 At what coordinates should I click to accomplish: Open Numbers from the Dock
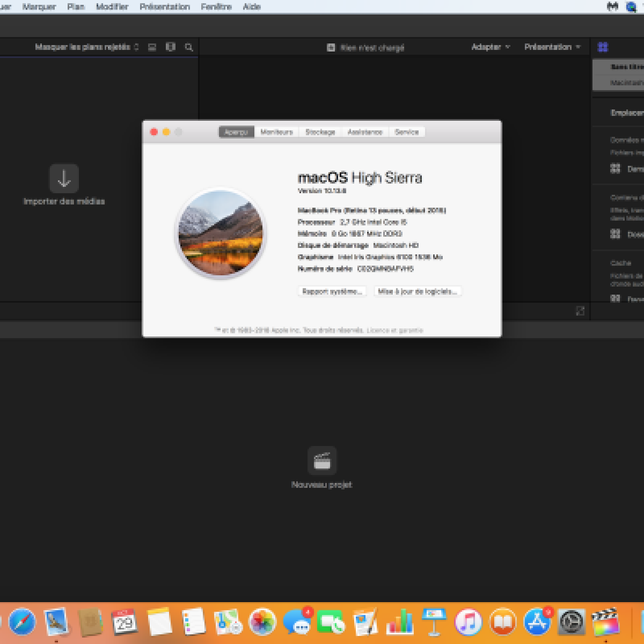coord(400,622)
